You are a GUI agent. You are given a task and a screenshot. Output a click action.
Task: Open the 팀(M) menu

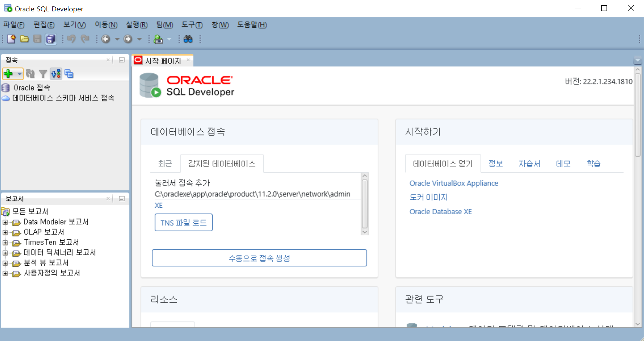(x=165, y=25)
